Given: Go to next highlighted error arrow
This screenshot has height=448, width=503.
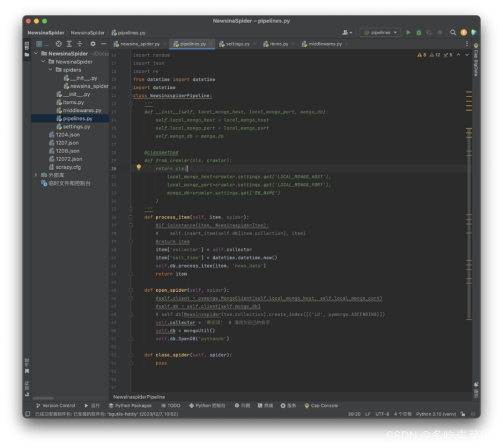Looking at the screenshot, I should pyautogui.click(x=467, y=55).
